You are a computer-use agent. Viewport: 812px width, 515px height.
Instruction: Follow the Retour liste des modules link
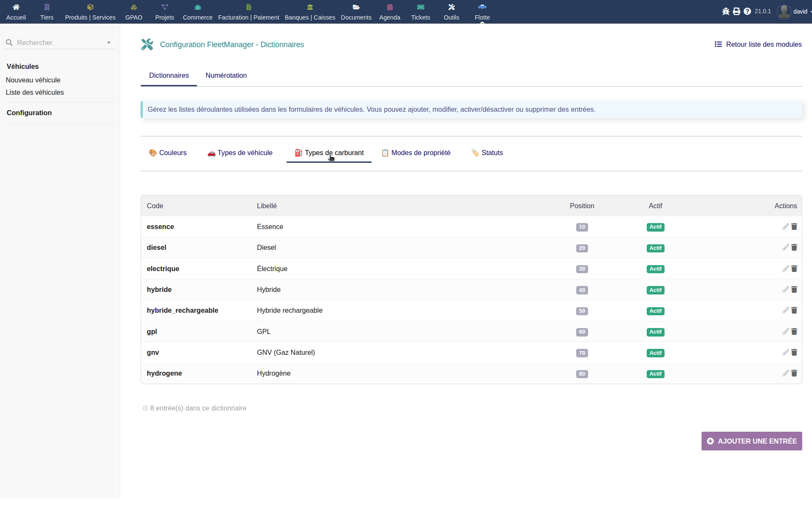point(758,45)
